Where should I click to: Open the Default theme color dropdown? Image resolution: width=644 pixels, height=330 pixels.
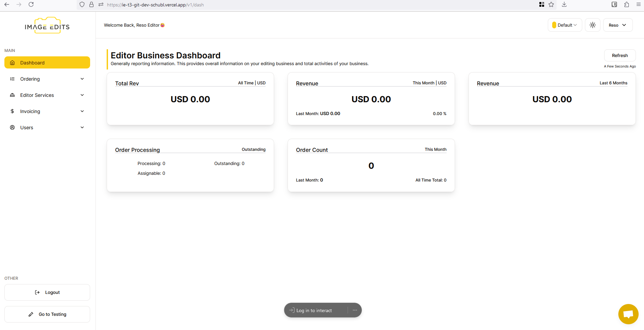coord(565,25)
